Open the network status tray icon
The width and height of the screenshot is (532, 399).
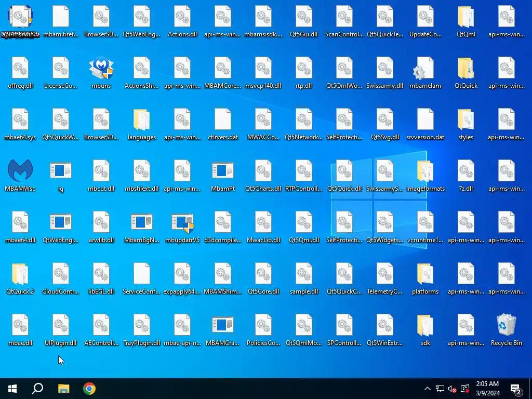[440, 389]
